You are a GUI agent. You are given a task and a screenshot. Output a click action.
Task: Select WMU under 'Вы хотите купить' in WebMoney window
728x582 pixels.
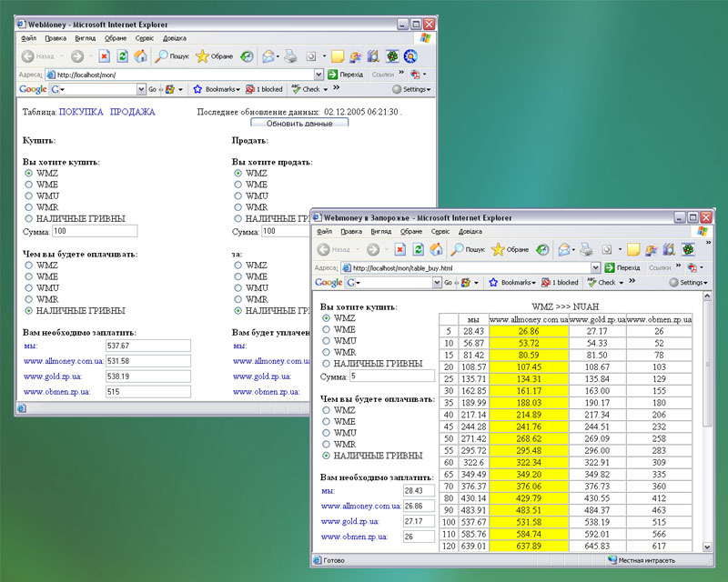(29, 196)
